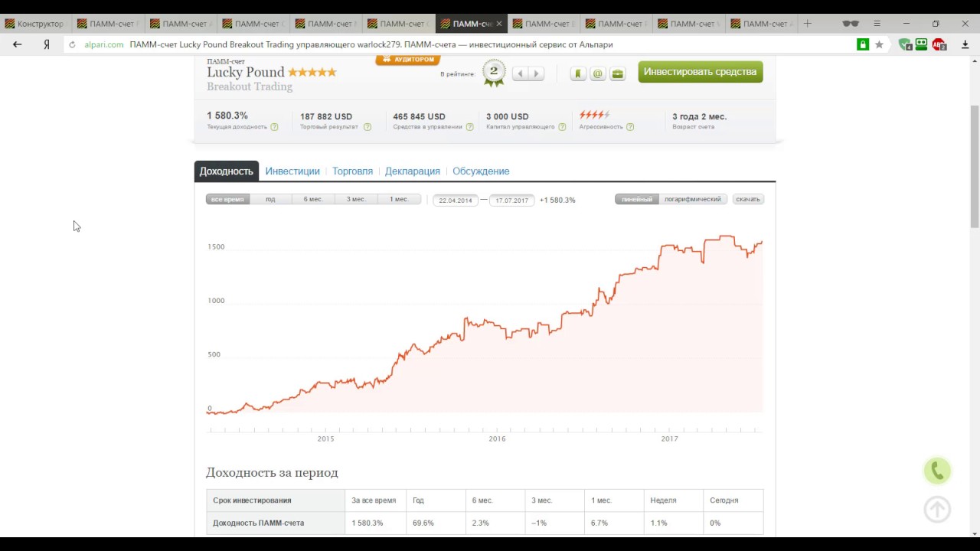The height and width of the screenshot is (551, 980).
Task: Open the Инвестиции tab
Action: 292,171
